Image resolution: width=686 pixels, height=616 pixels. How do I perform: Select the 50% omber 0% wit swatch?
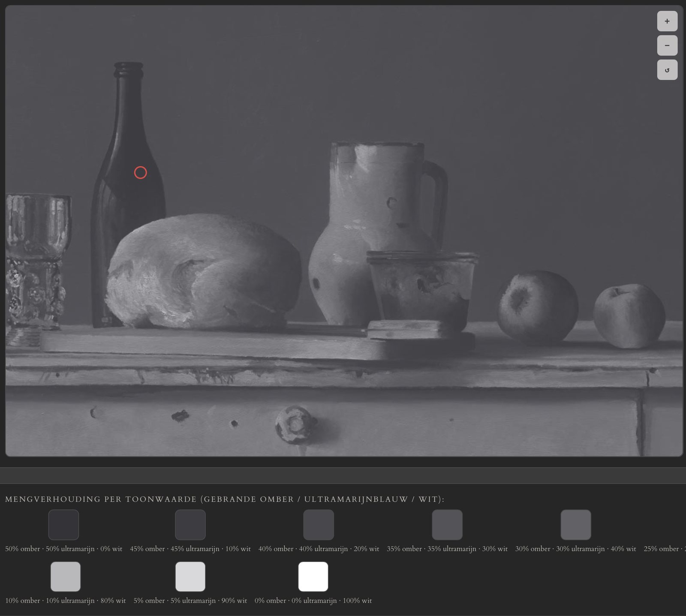click(x=64, y=525)
